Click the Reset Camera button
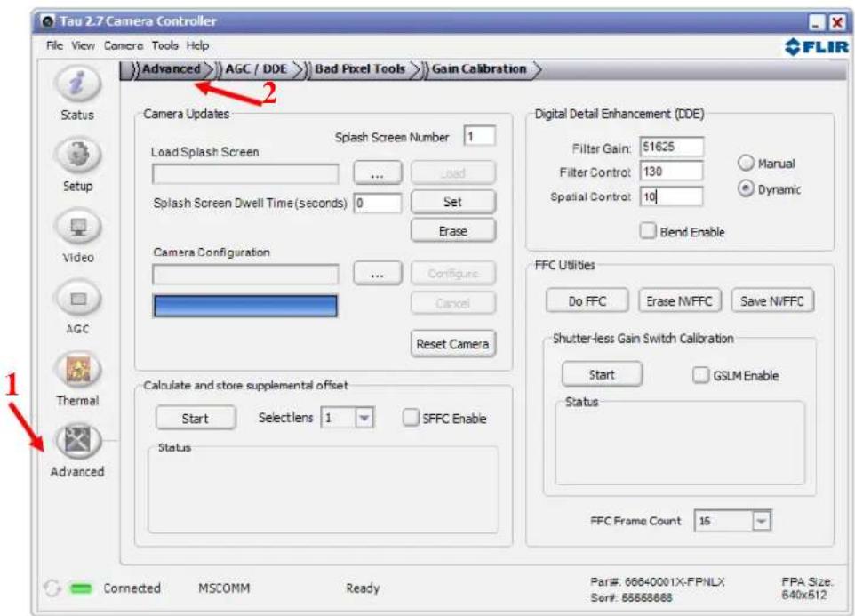855x616 pixels. click(452, 344)
